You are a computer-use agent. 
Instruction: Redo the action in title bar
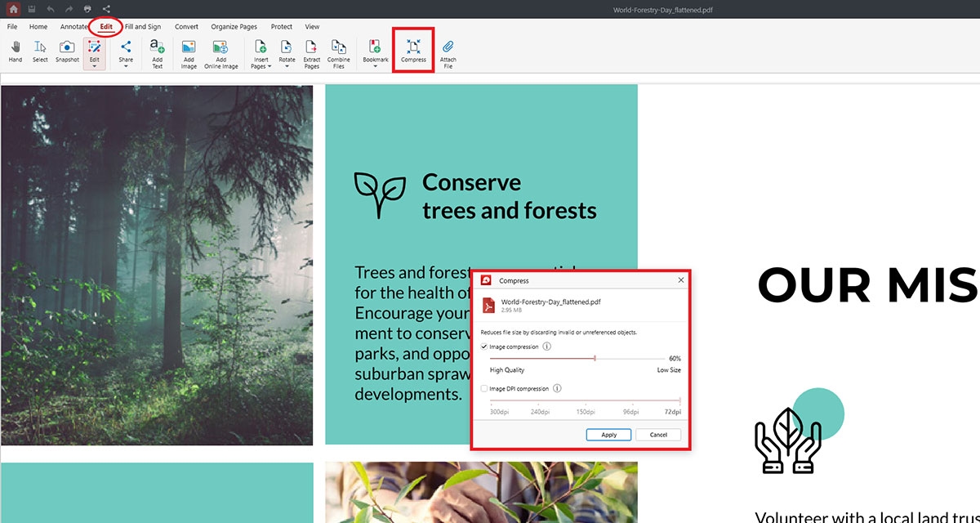coord(69,9)
